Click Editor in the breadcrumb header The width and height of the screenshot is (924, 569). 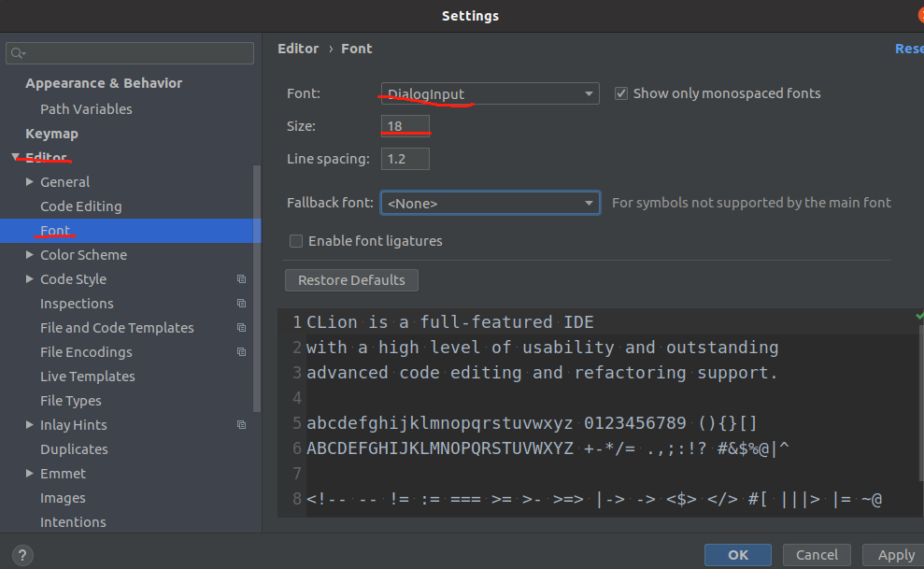point(297,49)
